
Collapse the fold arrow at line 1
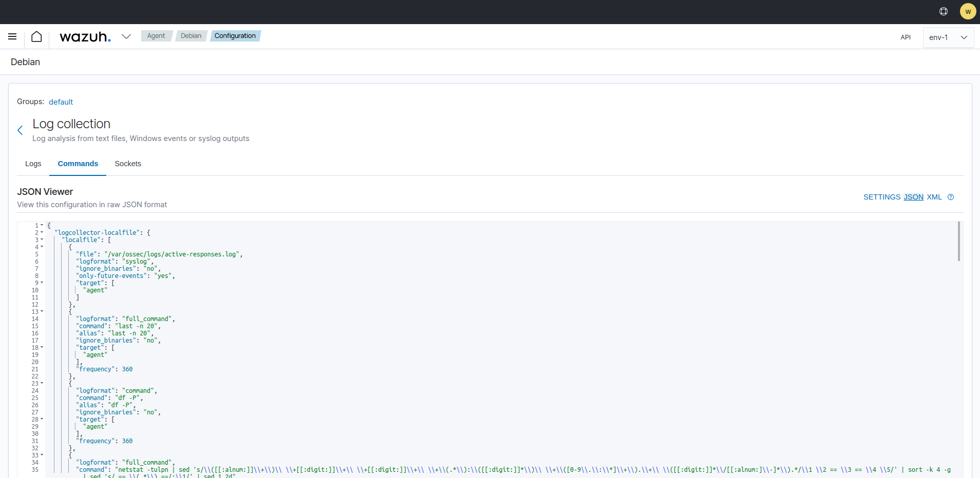pyautogui.click(x=42, y=225)
